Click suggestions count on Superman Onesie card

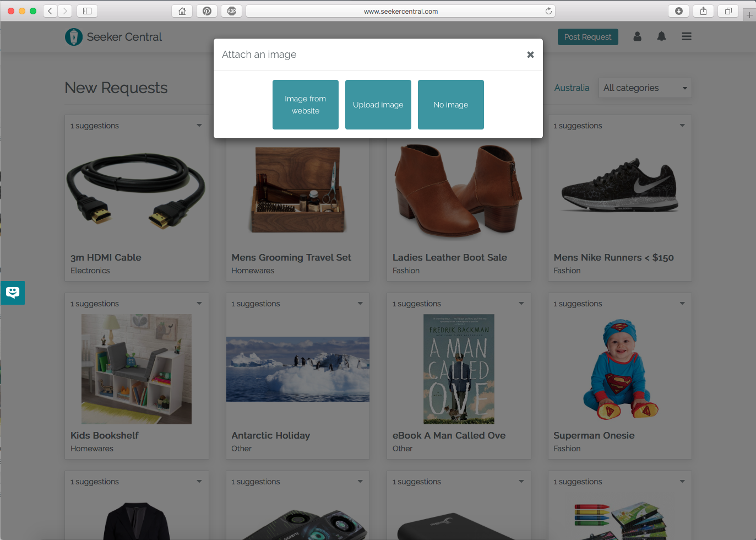point(578,304)
